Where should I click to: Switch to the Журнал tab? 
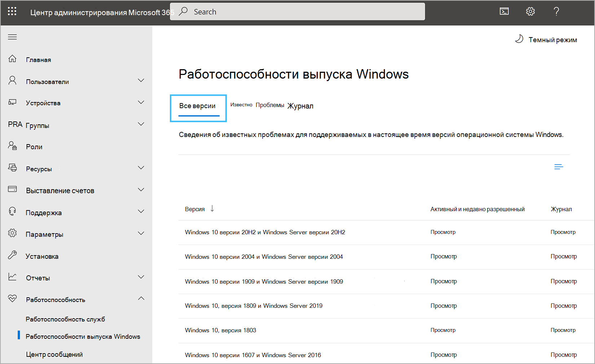pos(300,106)
